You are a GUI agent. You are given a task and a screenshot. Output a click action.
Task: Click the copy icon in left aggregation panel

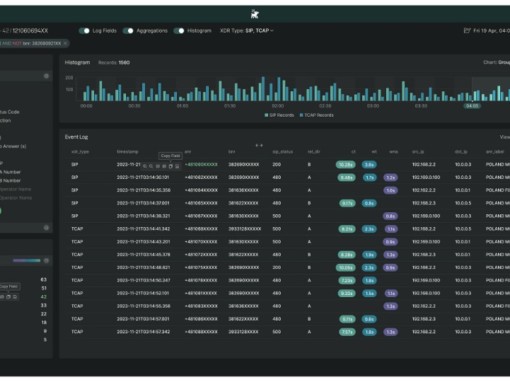pyautogui.click(x=8, y=297)
